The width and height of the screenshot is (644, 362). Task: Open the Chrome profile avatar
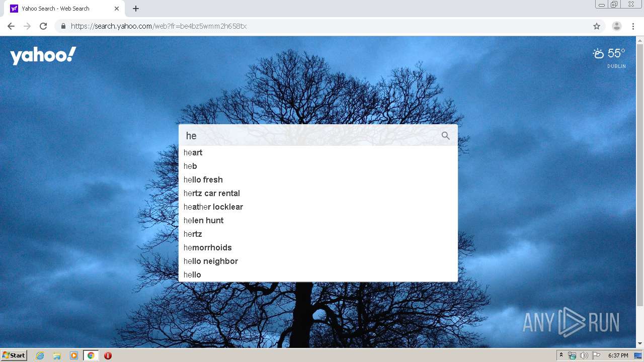coord(617,26)
